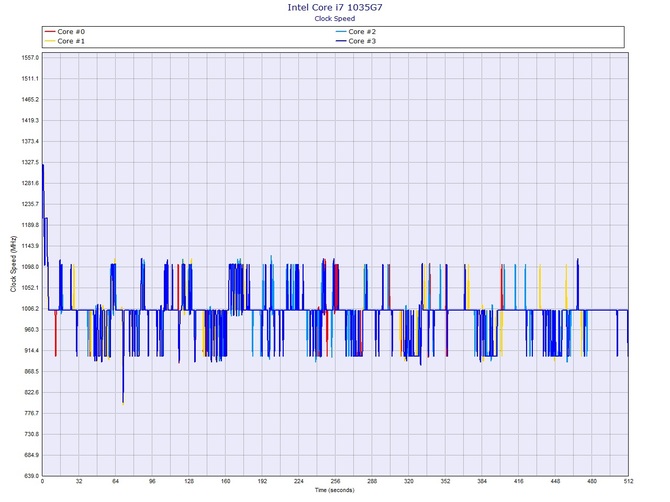Click the 776.7 y-axis value

tap(31, 414)
